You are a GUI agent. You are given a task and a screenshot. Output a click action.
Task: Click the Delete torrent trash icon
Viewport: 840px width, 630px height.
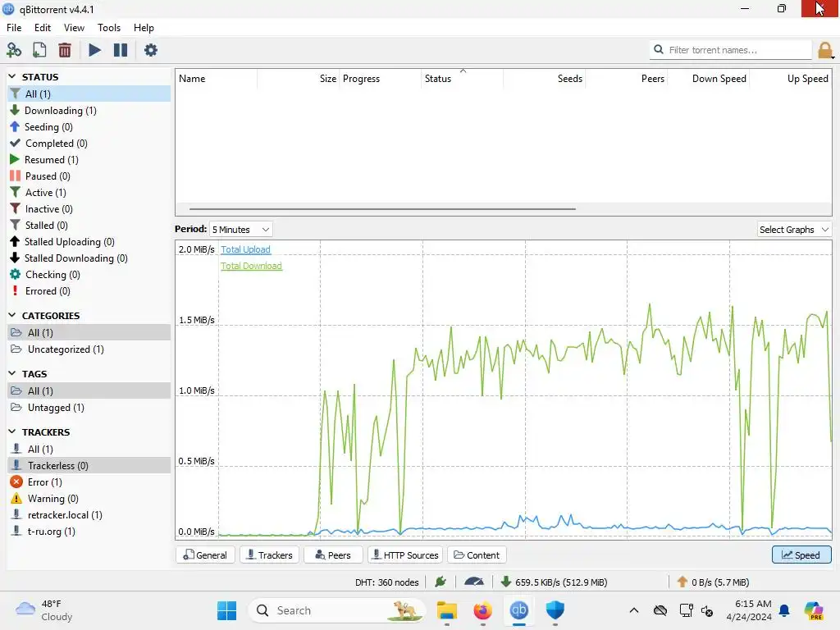65,50
